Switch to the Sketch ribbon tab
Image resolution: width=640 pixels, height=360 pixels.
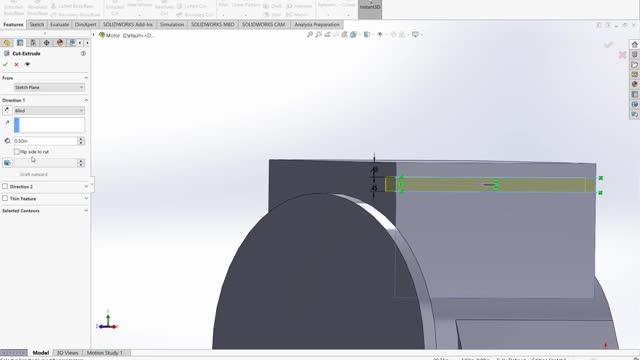(x=37, y=24)
